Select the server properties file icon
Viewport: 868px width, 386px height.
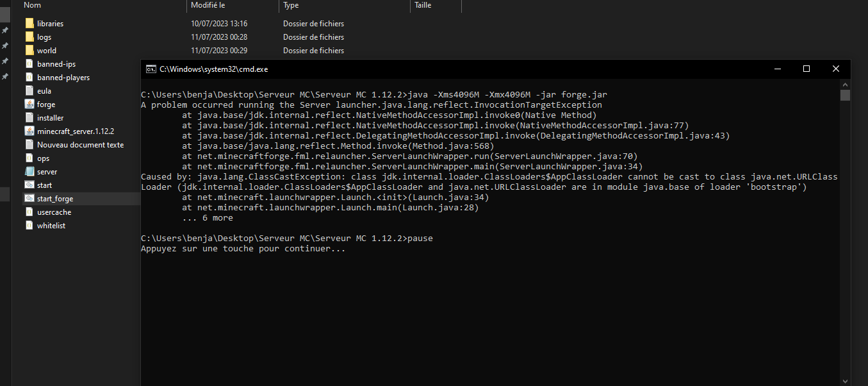coord(29,172)
